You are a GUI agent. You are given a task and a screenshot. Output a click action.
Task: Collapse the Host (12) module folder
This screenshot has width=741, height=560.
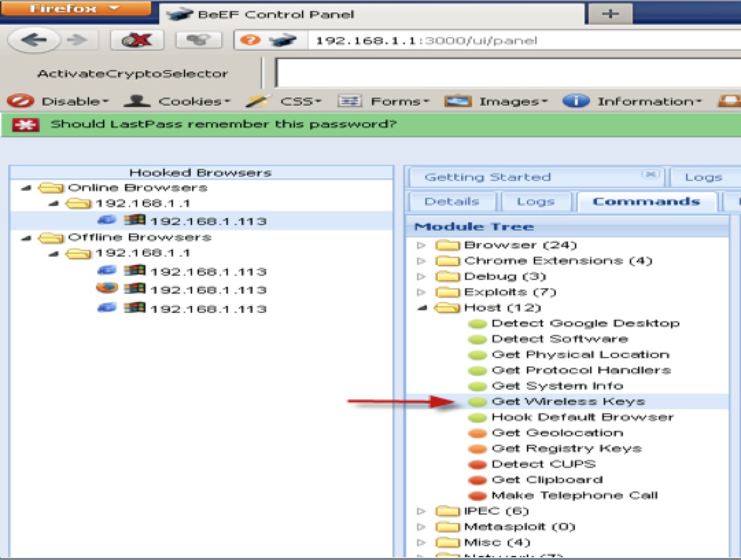421,308
